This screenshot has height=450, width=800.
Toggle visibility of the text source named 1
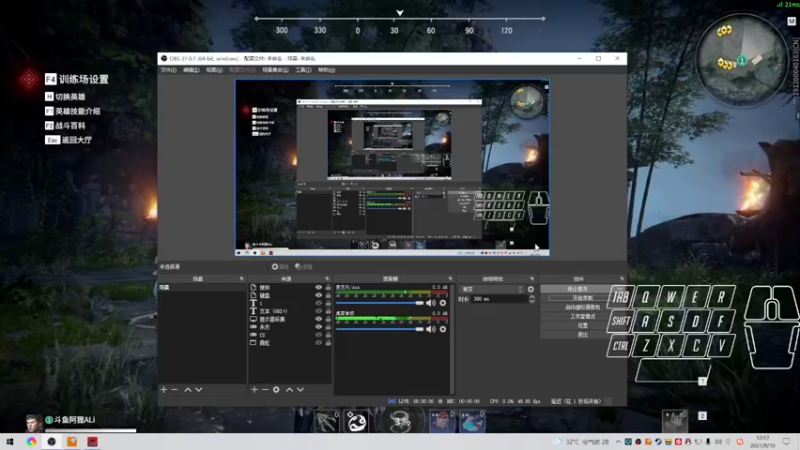click(x=319, y=303)
